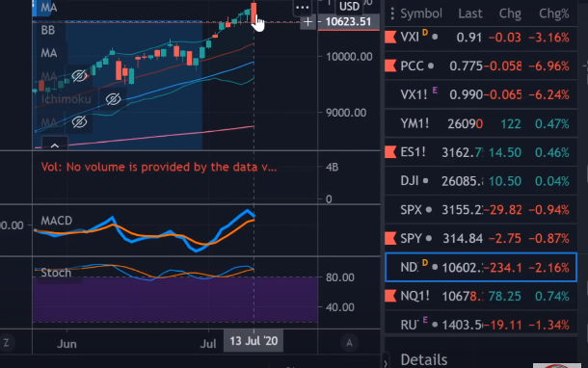Sort watchlist by Chg% column
The image size is (588, 368).
553,13
